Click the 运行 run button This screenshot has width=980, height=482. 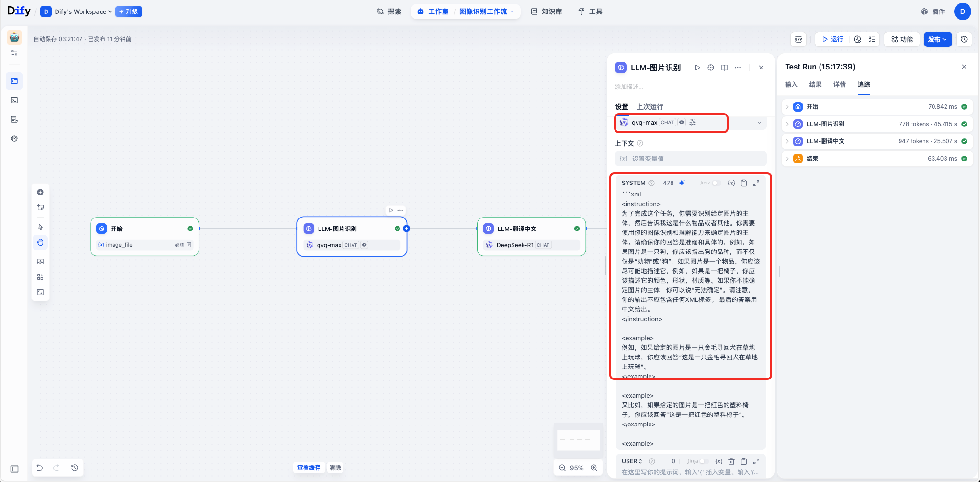coord(832,39)
